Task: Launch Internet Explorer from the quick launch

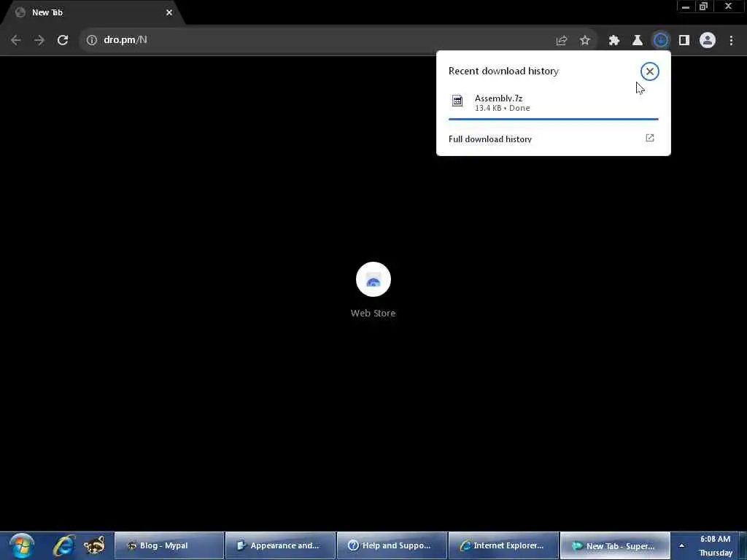Action: 63,545
